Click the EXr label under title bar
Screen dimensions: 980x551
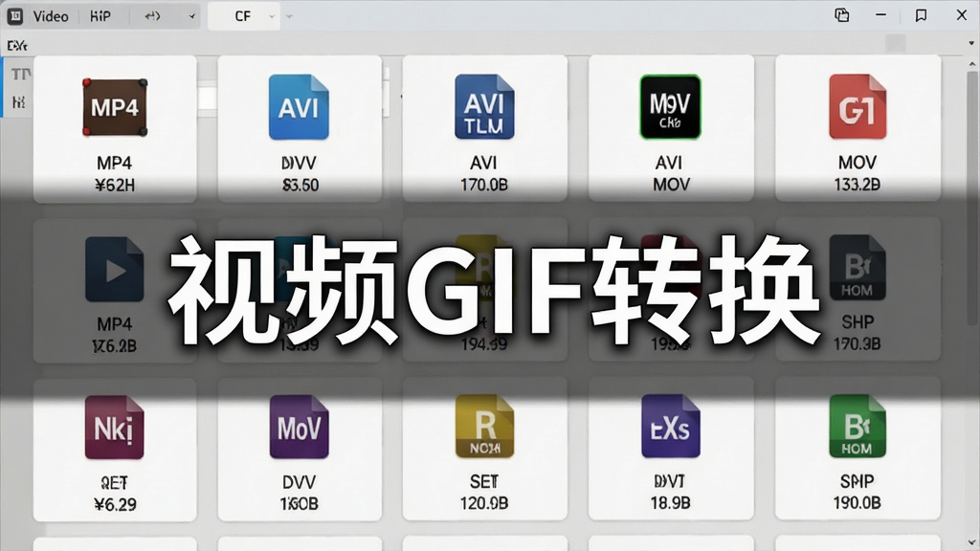pyautogui.click(x=17, y=46)
